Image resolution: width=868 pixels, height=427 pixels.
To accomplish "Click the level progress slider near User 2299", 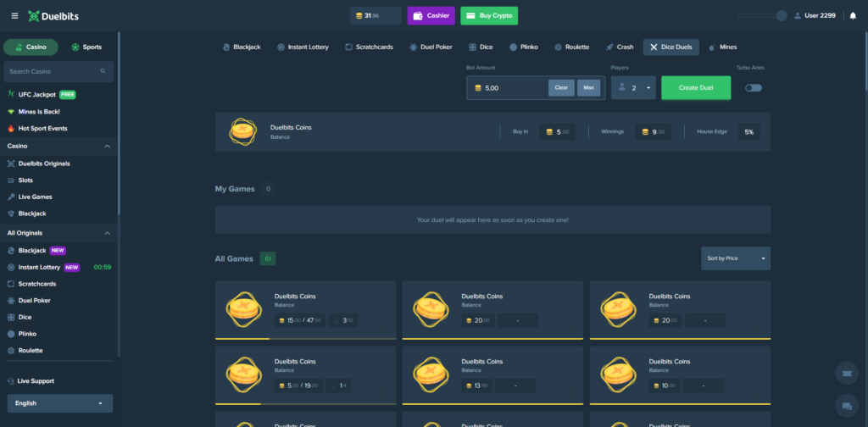I will click(762, 16).
